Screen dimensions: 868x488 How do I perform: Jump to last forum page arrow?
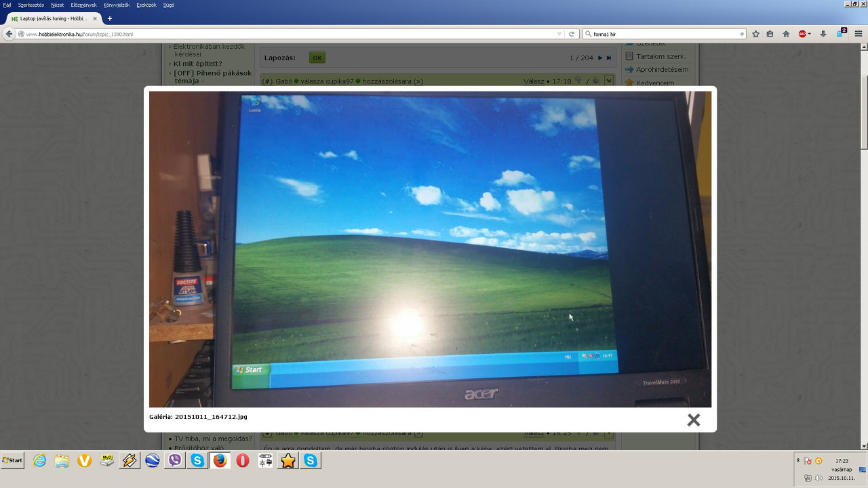point(609,58)
